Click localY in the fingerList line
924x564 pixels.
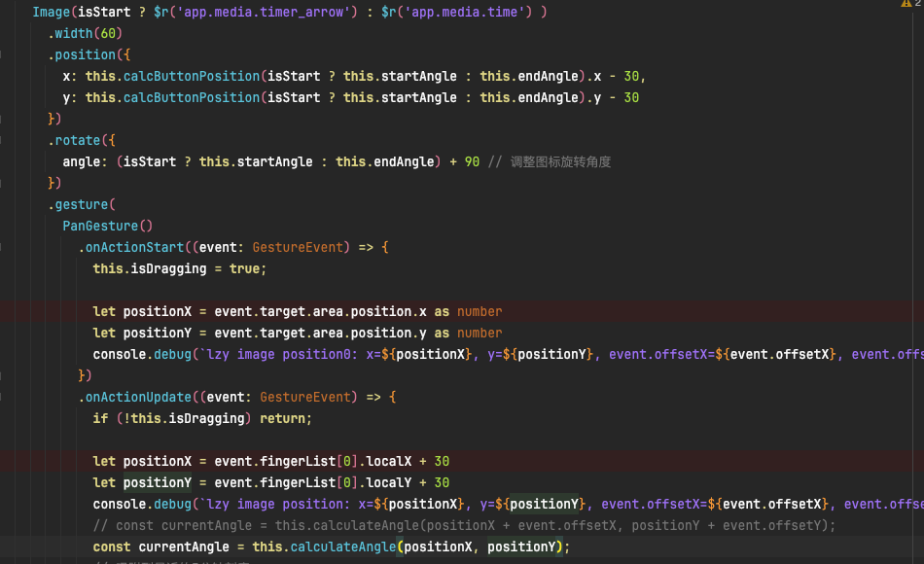[x=389, y=482]
